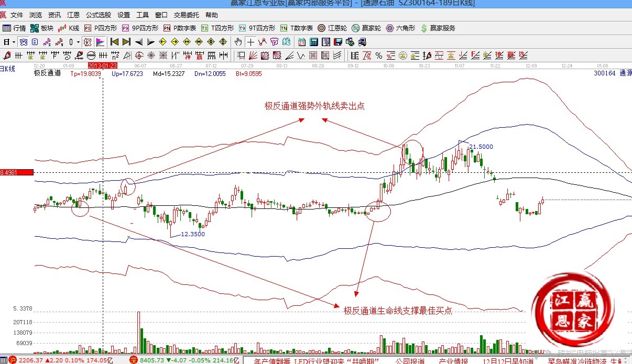Click the 2013-01-23 date marker
This screenshot has width=632, height=364.
[102, 66]
